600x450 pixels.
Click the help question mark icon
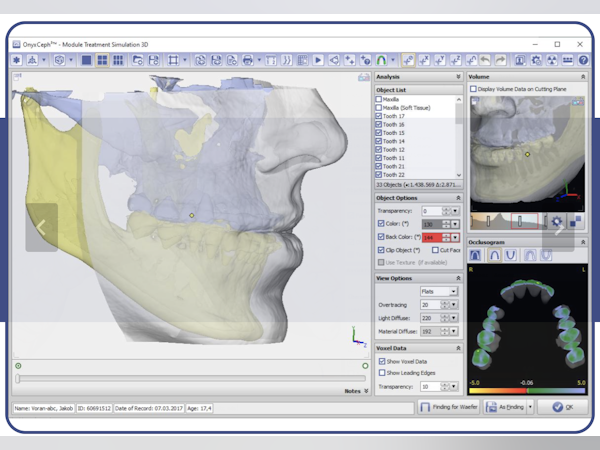click(x=583, y=60)
